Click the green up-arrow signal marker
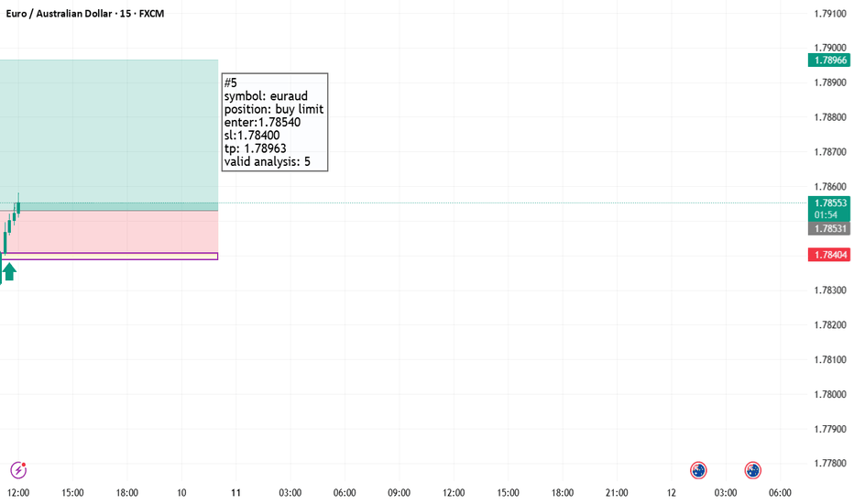854x504 pixels. 9,271
